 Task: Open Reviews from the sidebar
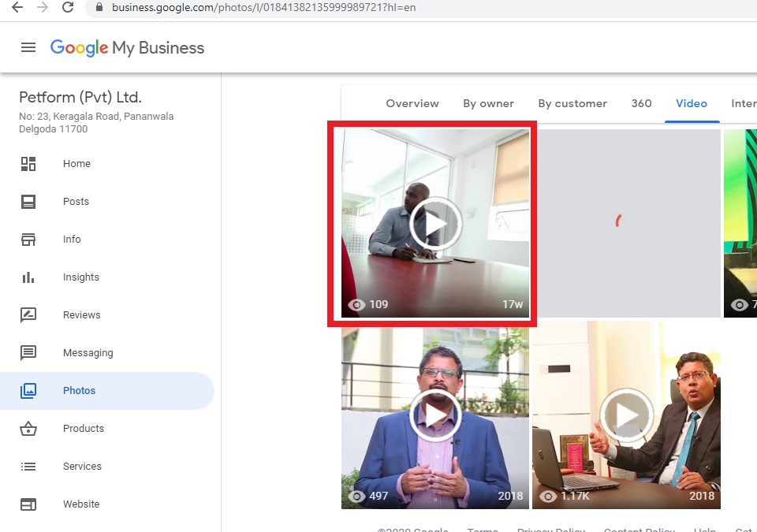point(81,314)
